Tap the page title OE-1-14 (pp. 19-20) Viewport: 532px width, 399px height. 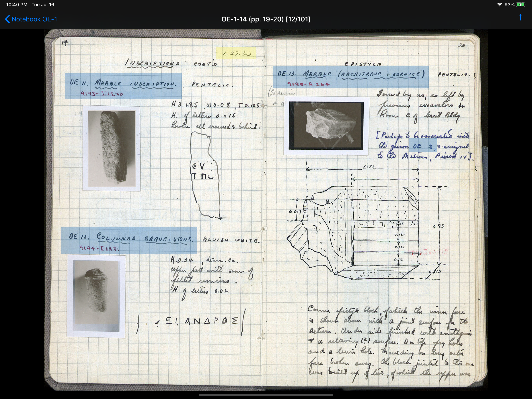coord(266,19)
